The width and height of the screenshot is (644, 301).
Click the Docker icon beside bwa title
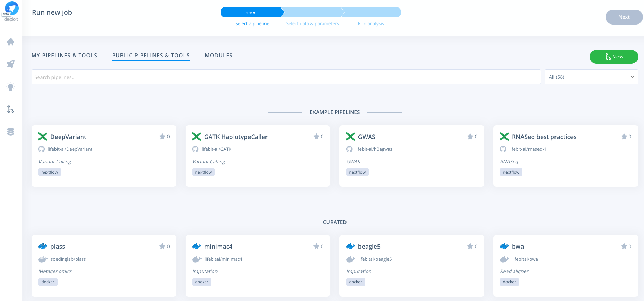click(504, 246)
